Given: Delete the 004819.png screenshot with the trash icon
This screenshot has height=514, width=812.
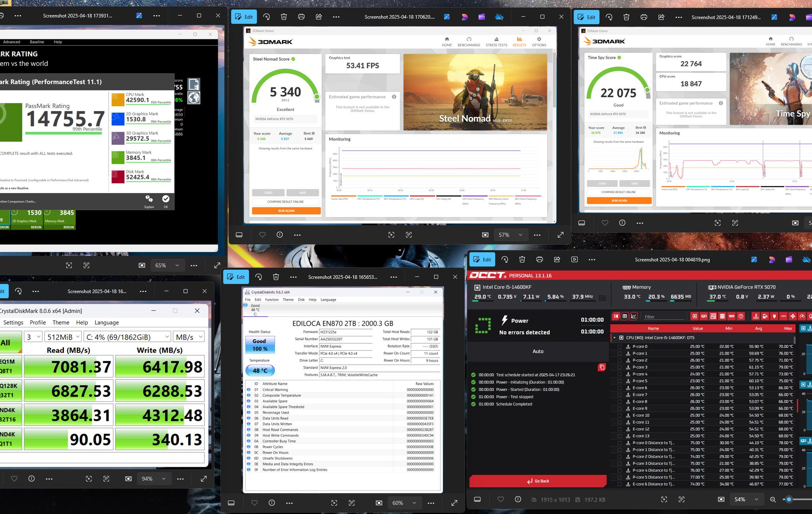Looking at the screenshot, I should tap(522, 259).
